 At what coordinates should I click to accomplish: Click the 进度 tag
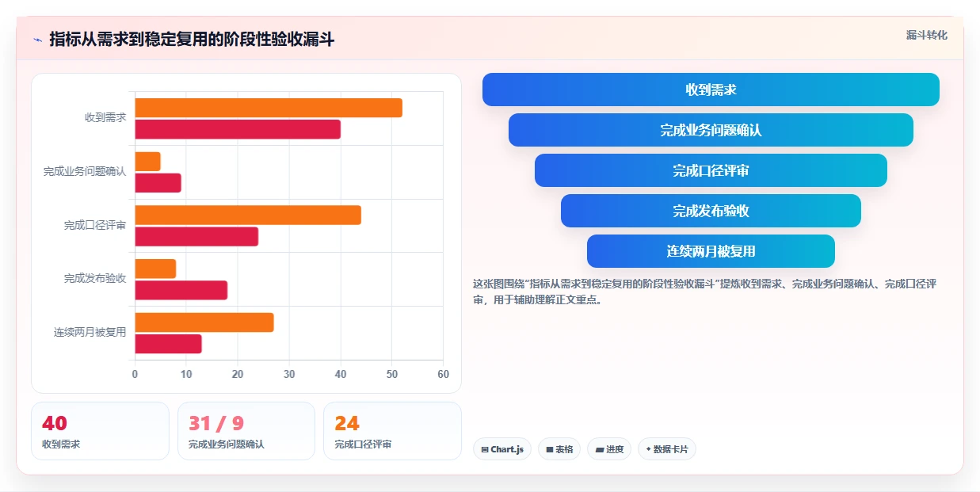609,449
